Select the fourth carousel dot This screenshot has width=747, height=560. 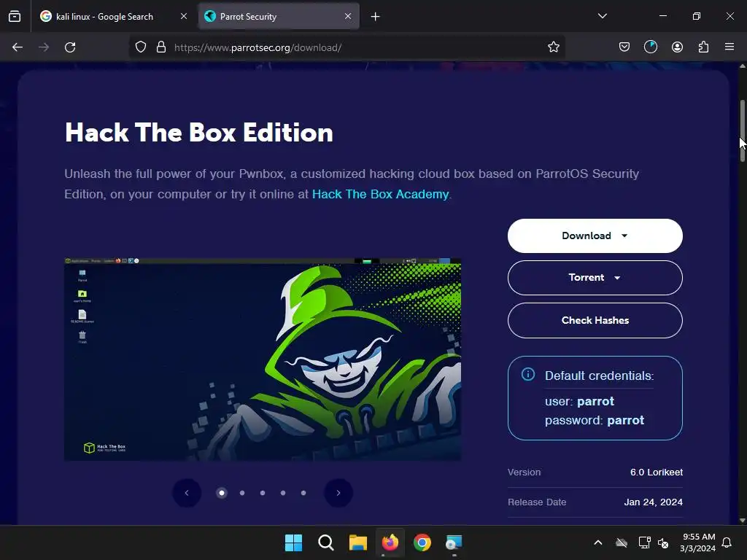[283, 493]
